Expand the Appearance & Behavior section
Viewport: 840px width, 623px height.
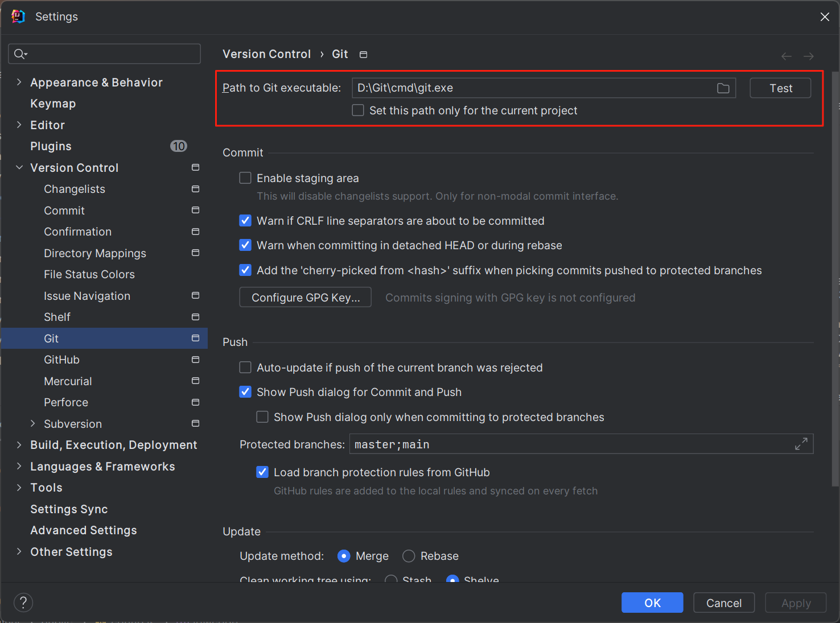19,82
